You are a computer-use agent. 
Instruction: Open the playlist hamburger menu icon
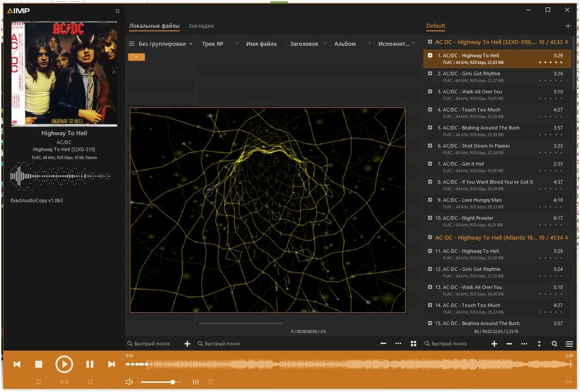pyautogui.click(x=569, y=344)
